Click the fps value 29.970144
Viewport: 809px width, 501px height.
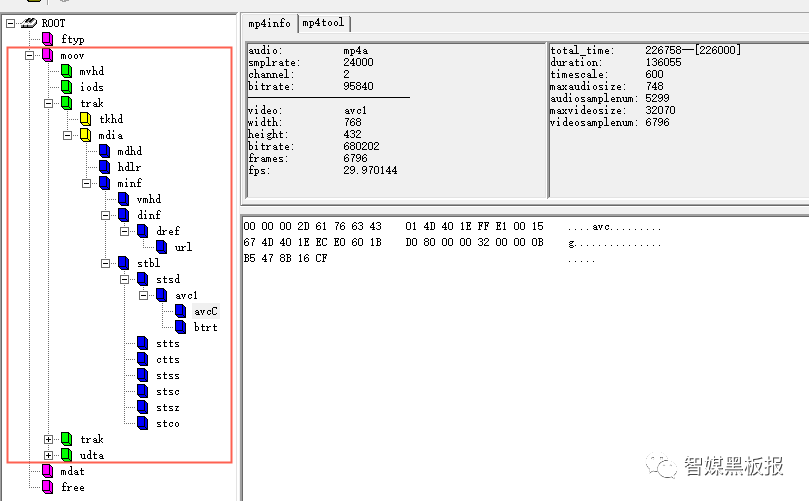click(370, 170)
